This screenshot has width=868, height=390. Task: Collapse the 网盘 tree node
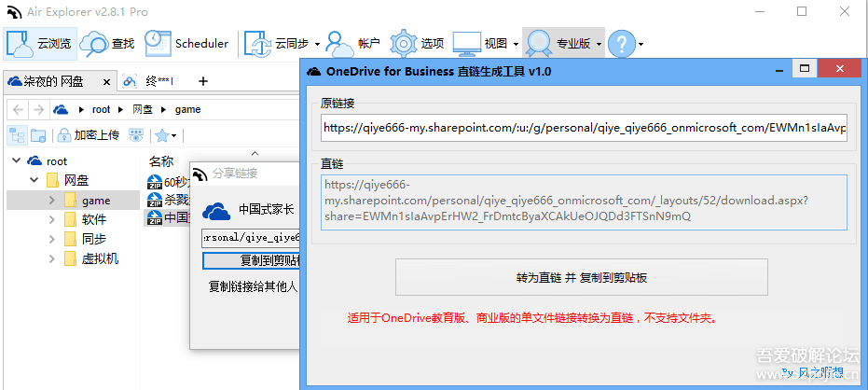pyautogui.click(x=34, y=180)
